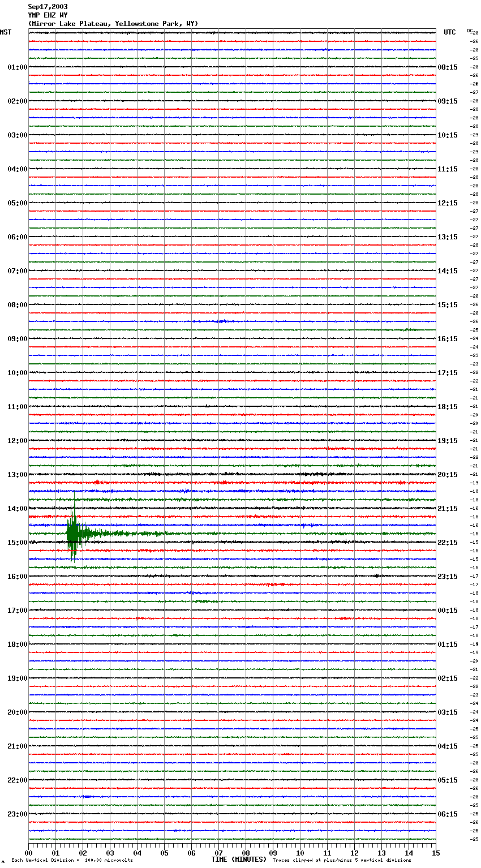The image size is (481, 868).
Task: Select the 21:15 UTC time label
Action: coord(448,509)
